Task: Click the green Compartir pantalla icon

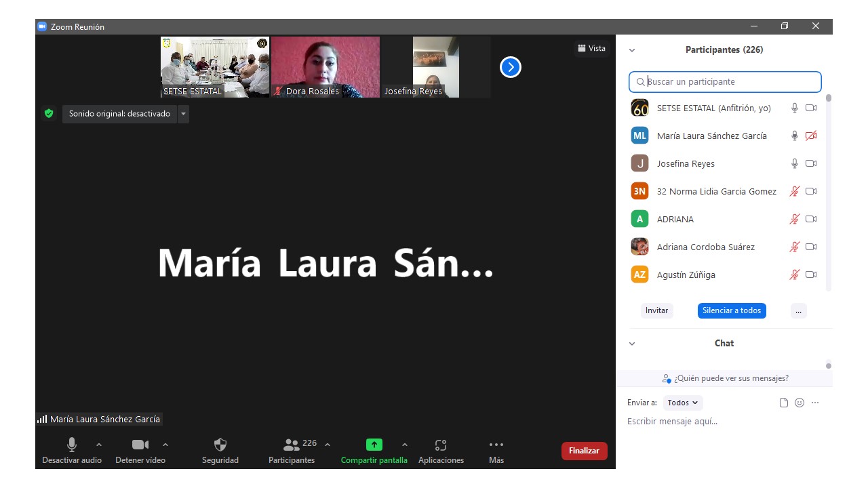Action: (374, 445)
